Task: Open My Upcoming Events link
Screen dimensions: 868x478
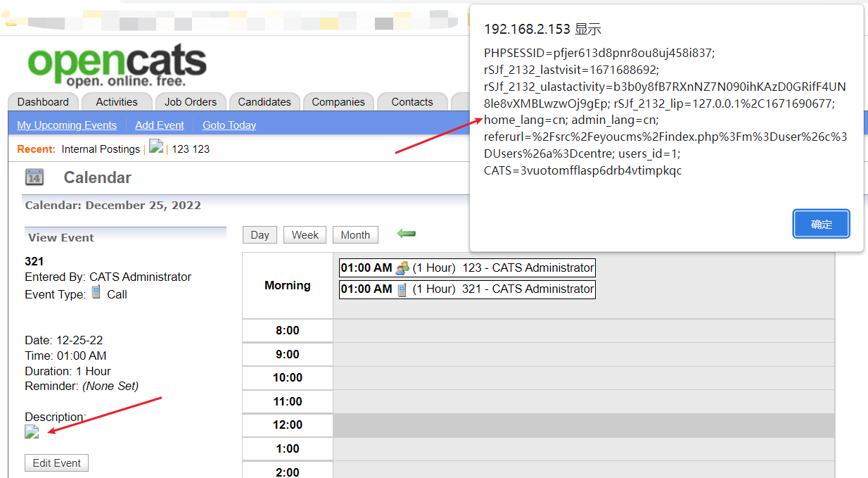Action: point(67,125)
